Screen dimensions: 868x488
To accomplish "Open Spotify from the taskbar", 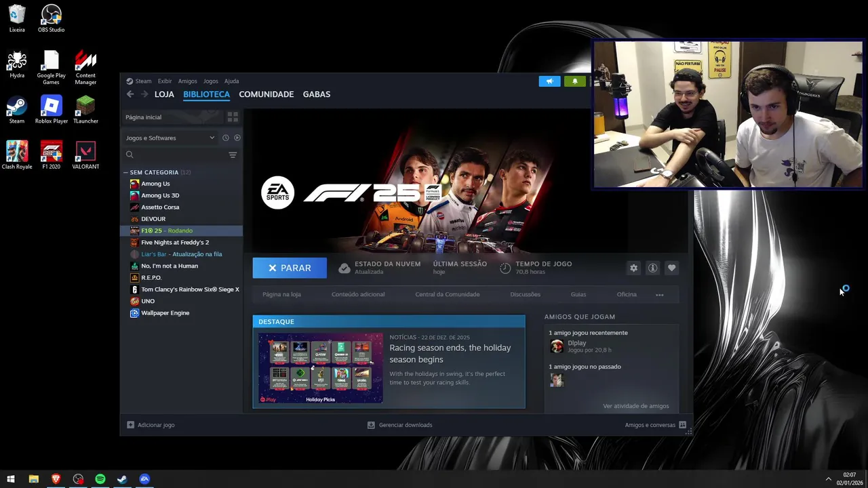I will 100,479.
